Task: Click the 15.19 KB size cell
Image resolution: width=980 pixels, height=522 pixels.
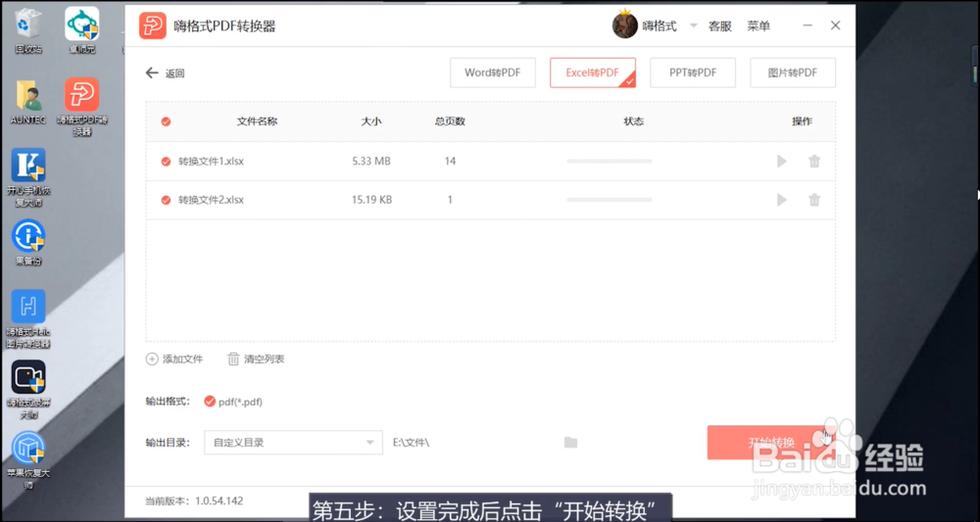Action: [x=371, y=200]
